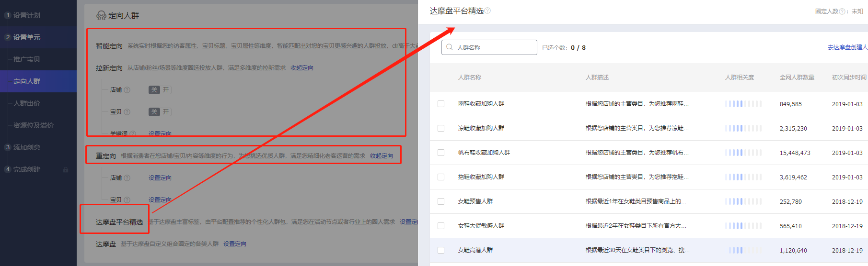Screen dimensions: 868x266
Task: Click help icon next to 店铺 under 重定向
Action: (127, 178)
